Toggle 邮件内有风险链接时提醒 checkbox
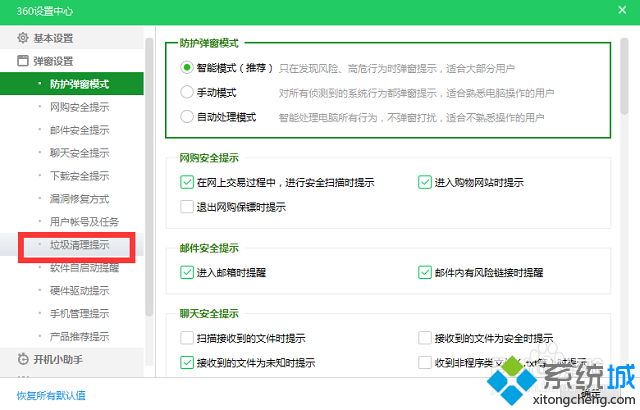 [424, 272]
